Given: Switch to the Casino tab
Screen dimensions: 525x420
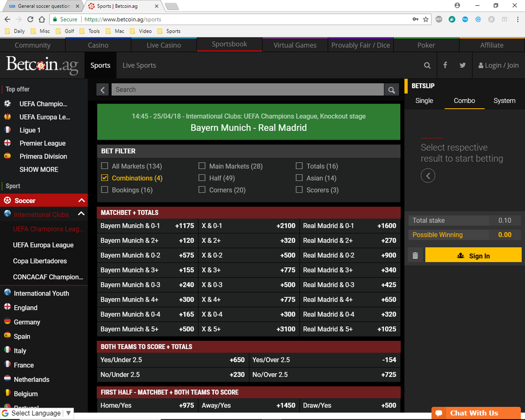Looking at the screenshot, I should [x=98, y=45].
